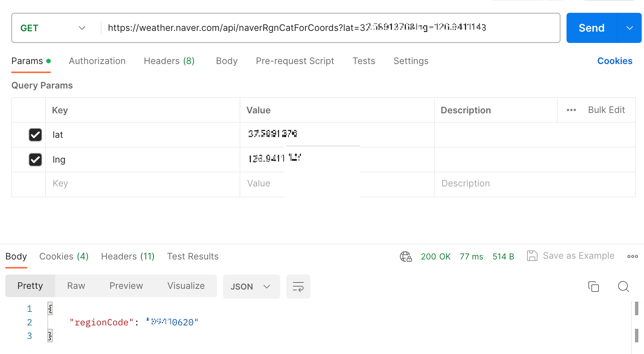Viewport: 644px width, 354px height.
Task: Open the params table options ellipsis
Action: pyautogui.click(x=571, y=110)
